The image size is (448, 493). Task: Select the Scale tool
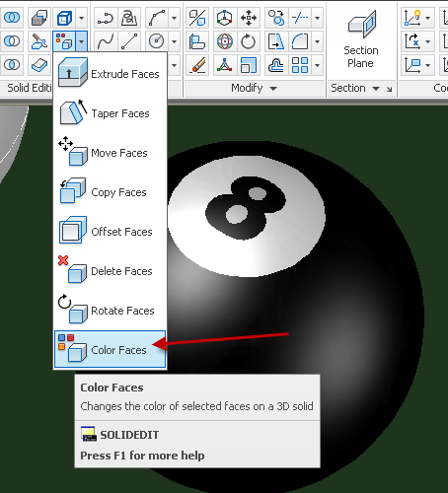[x=249, y=64]
